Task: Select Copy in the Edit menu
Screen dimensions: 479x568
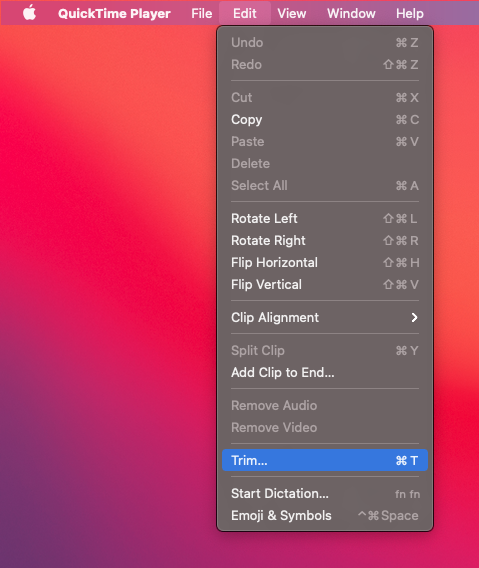Action: pyautogui.click(x=325, y=120)
